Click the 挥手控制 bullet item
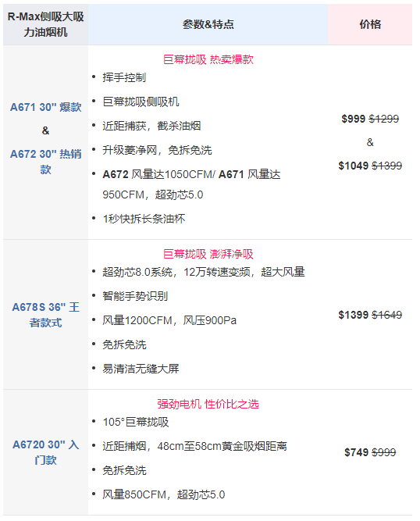The image size is (420, 521). tap(124, 77)
